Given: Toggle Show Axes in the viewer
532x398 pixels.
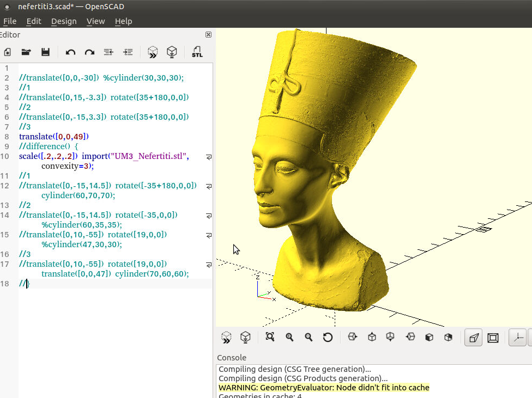Looking at the screenshot, I should (518, 338).
